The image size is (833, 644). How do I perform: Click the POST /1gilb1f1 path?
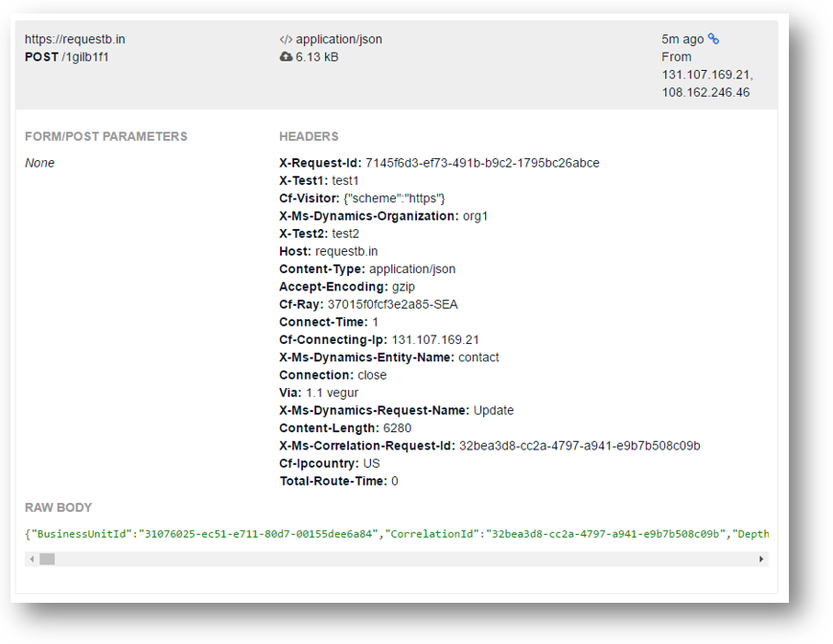coord(66,57)
